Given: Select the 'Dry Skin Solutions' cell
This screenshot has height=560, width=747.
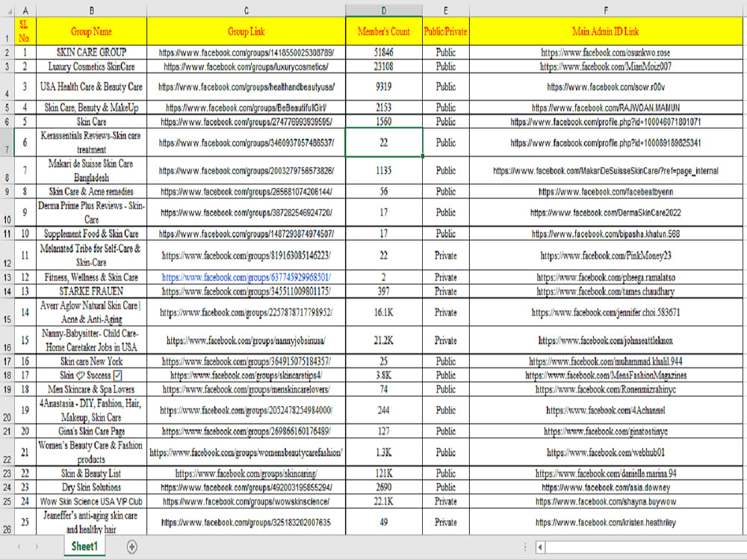Looking at the screenshot, I should coord(91,487).
